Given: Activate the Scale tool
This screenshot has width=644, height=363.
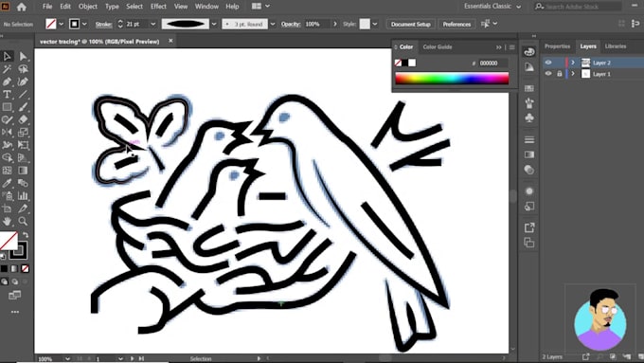Looking at the screenshot, I should [23, 132].
